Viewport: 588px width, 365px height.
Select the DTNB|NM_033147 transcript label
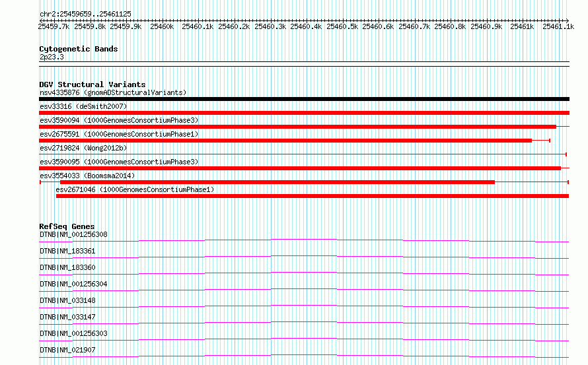[x=67, y=317]
